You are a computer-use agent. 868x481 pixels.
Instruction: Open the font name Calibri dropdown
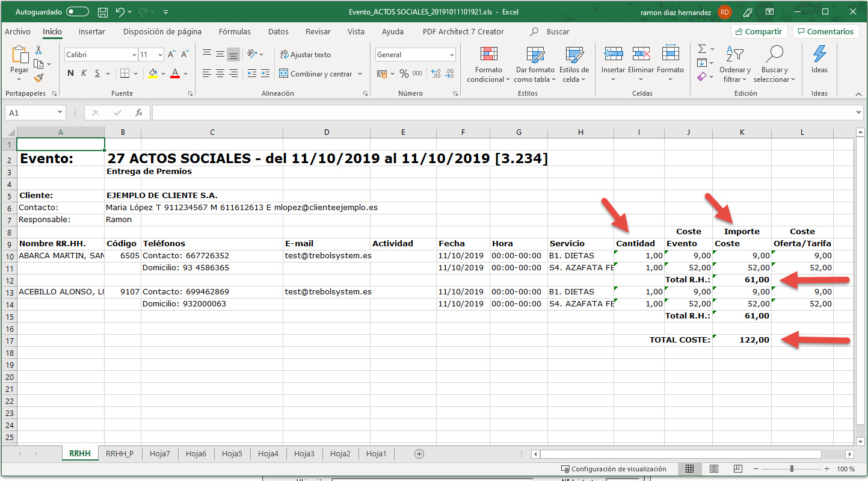coord(134,55)
